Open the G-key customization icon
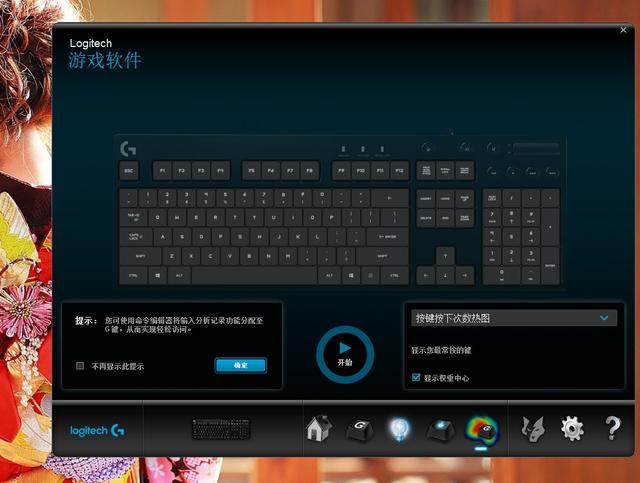Image resolution: width=640 pixels, height=483 pixels. coord(360,429)
